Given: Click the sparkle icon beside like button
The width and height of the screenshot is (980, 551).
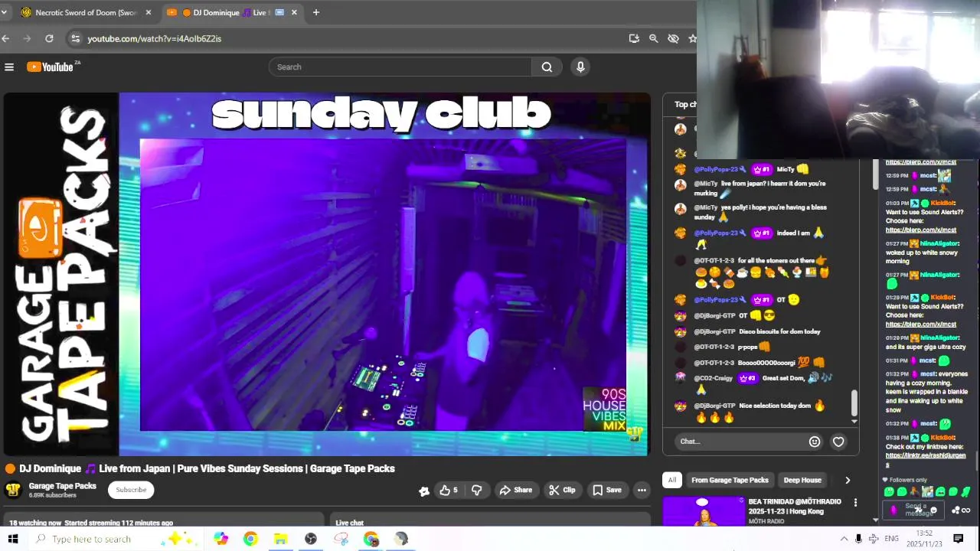Looking at the screenshot, I should click(423, 491).
